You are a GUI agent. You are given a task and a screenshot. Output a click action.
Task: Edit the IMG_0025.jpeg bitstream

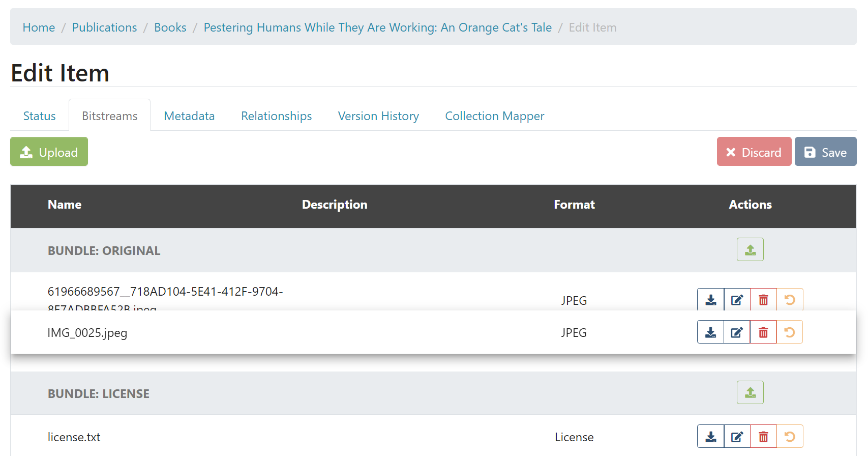pyautogui.click(x=737, y=333)
